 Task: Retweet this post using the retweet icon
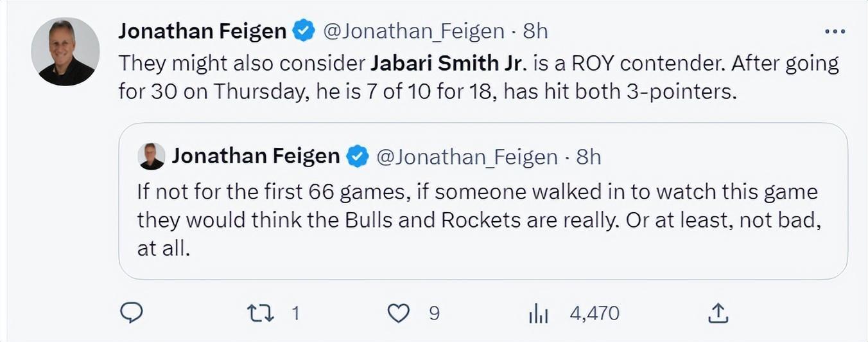point(259,313)
